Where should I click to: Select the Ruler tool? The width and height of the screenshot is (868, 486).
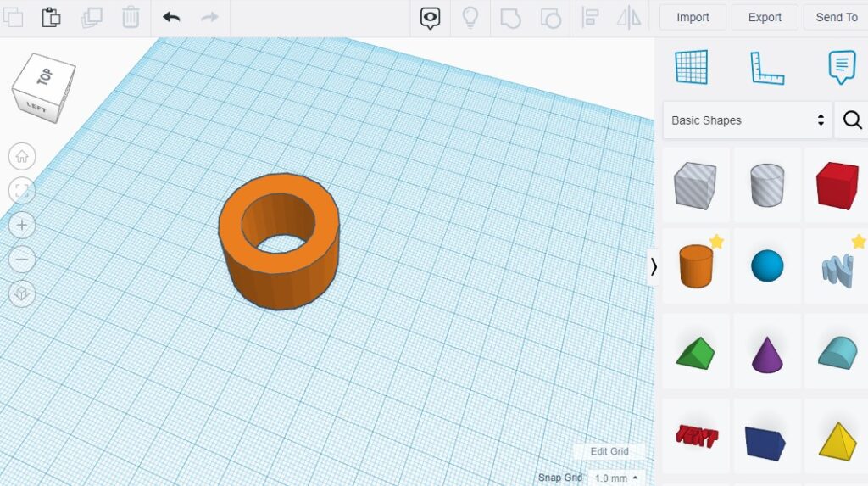[x=766, y=68]
